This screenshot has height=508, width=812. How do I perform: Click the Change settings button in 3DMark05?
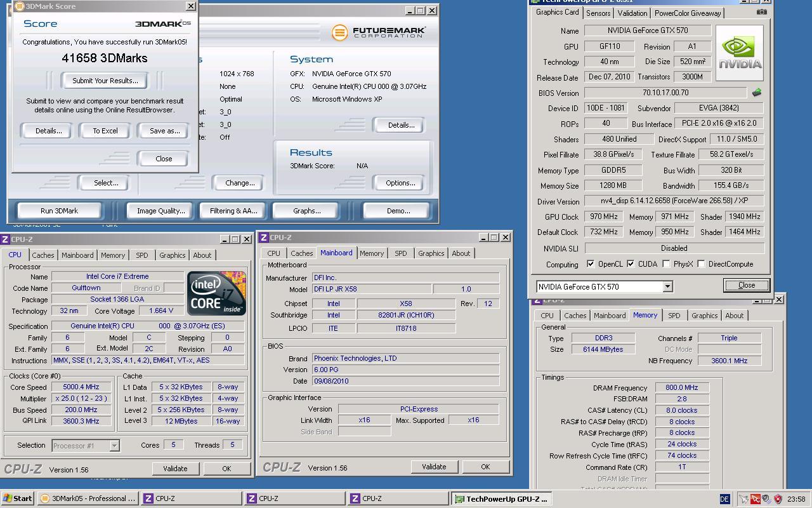pos(240,183)
